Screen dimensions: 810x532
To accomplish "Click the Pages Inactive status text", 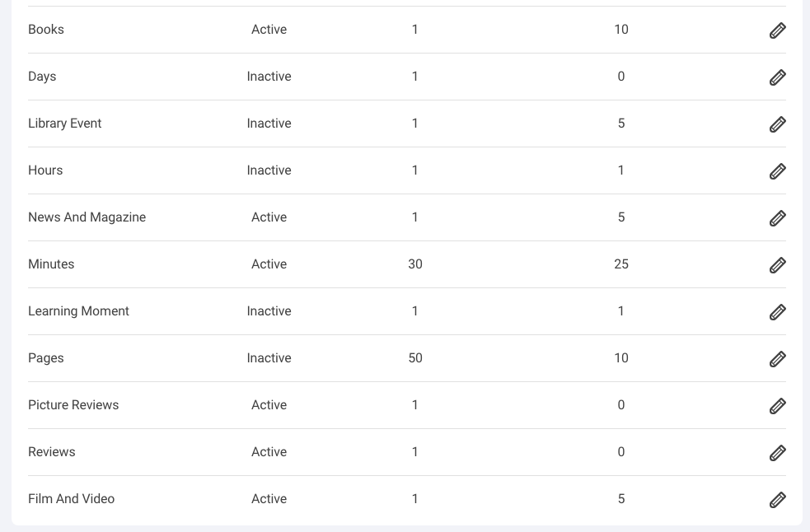I will [269, 358].
